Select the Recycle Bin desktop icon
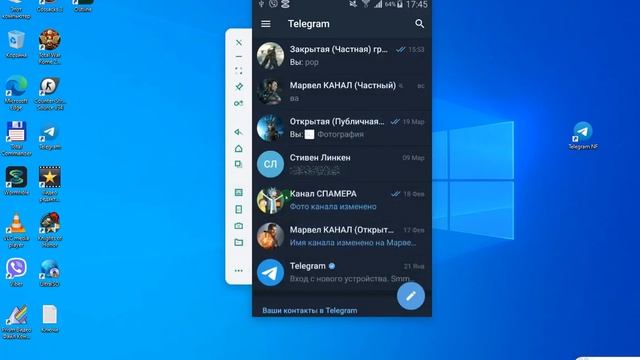Screen dimensions: 640x360 pyautogui.click(x=16, y=44)
